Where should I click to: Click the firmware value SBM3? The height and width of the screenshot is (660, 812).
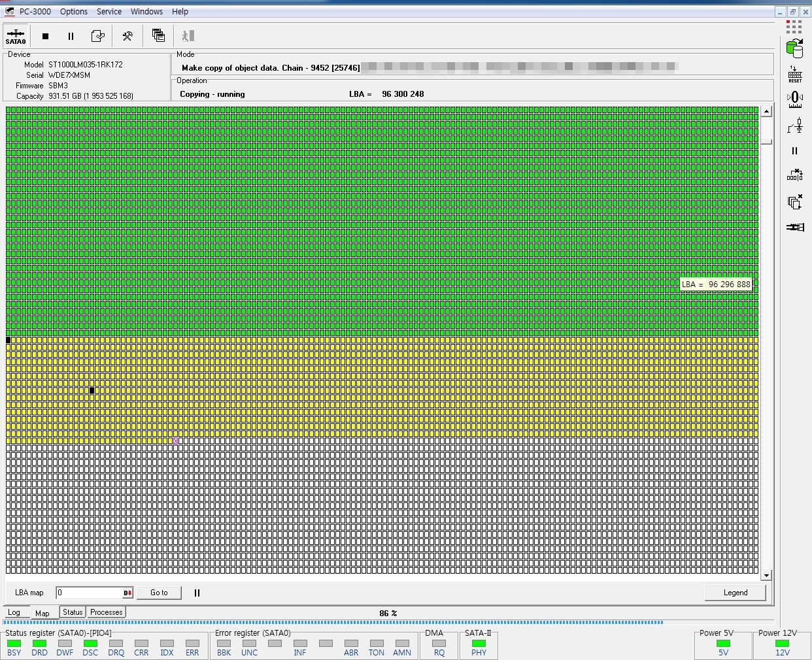coord(58,86)
